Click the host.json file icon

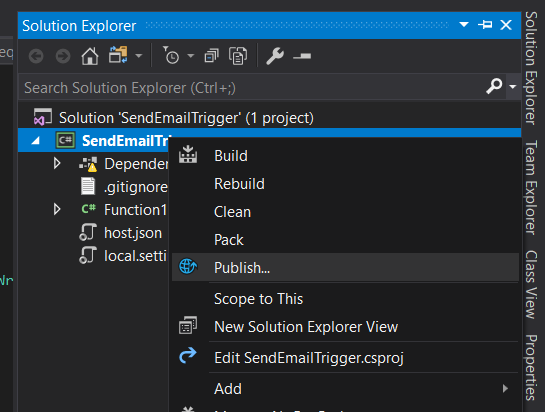(88, 232)
